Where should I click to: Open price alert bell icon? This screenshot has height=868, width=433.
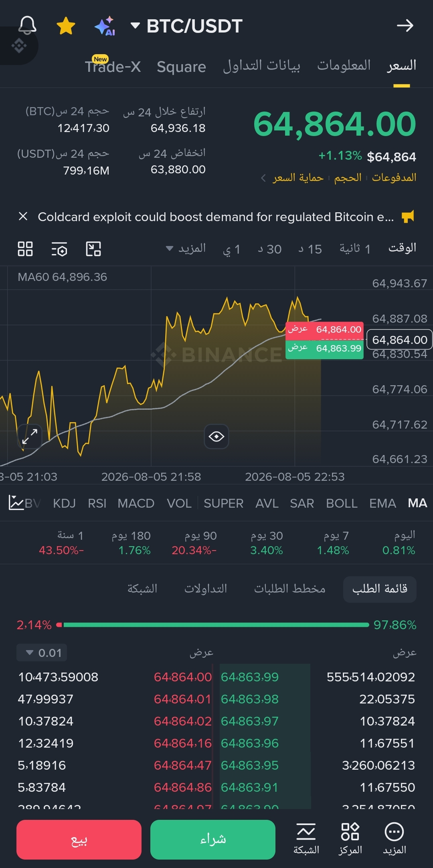click(27, 26)
